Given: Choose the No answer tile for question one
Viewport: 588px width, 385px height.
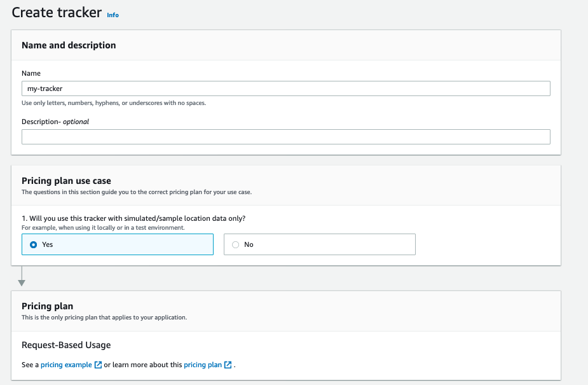Looking at the screenshot, I should (x=319, y=244).
